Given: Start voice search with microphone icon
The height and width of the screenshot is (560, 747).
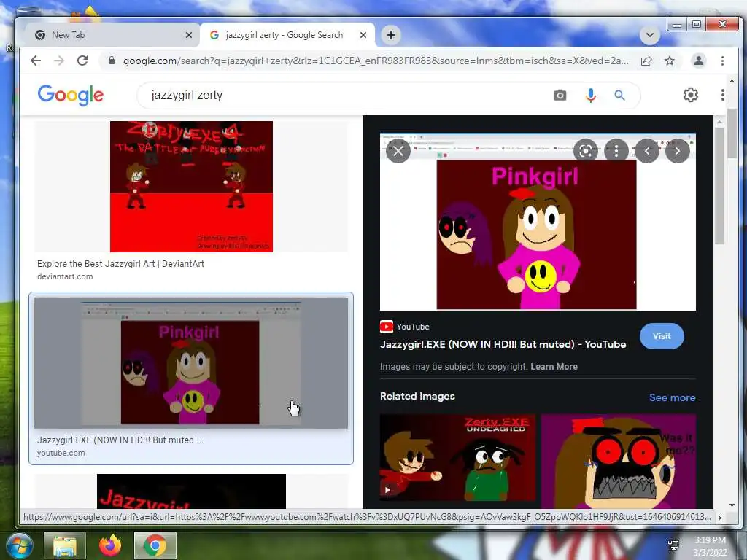Looking at the screenshot, I should 590,96.
